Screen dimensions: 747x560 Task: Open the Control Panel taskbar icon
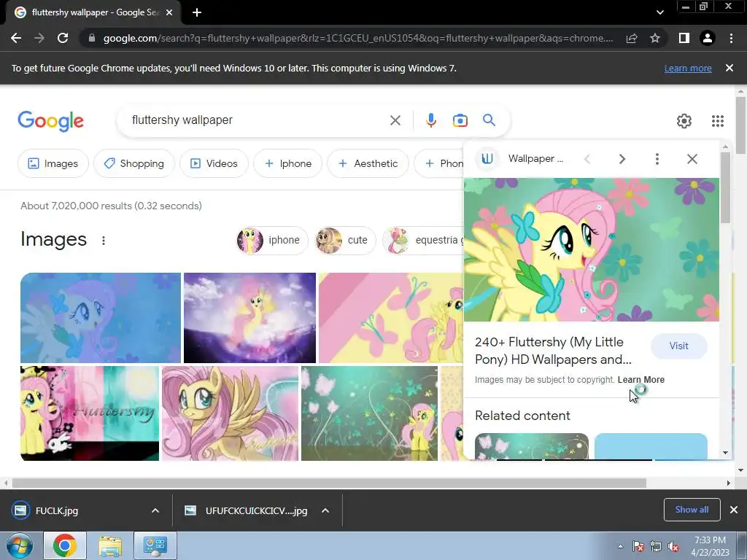click(x=155, y=545)
